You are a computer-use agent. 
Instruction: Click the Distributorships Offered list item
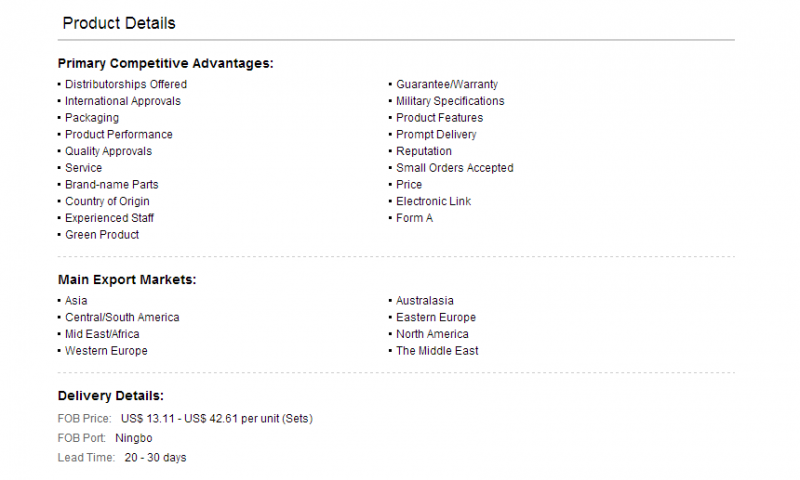(x=126, y=84)
